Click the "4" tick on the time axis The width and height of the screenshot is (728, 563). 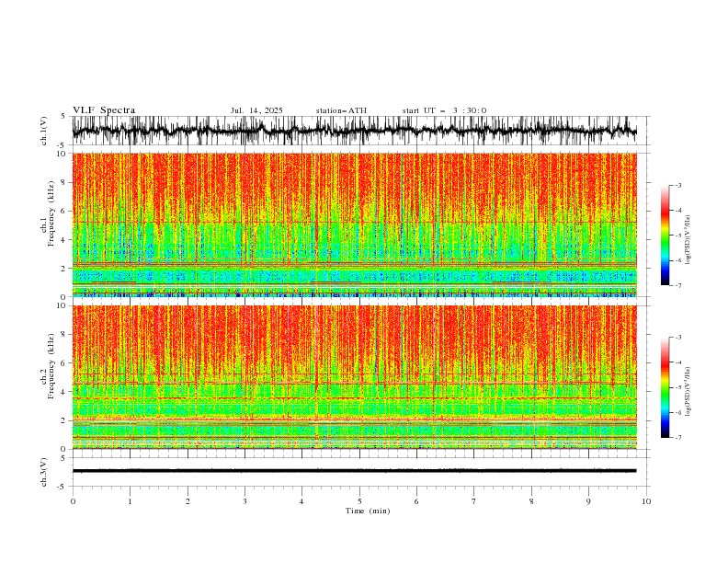pyautogui.click(x=301, y=501)
